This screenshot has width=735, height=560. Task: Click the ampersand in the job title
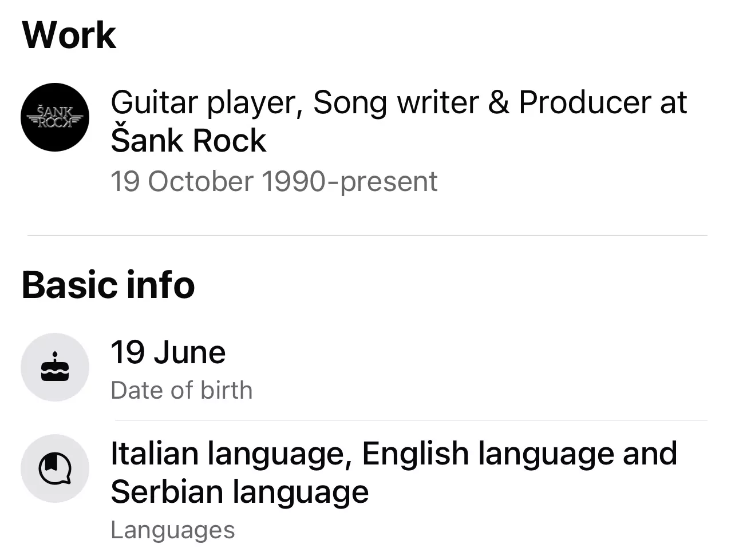coord(499,103)
